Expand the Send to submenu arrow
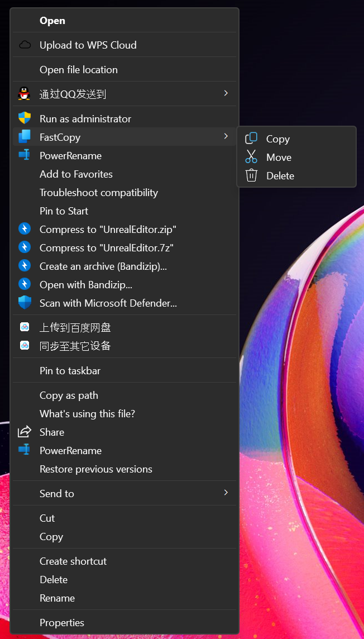The width and height of the screenshot is (364, 639). pos(226,493)
